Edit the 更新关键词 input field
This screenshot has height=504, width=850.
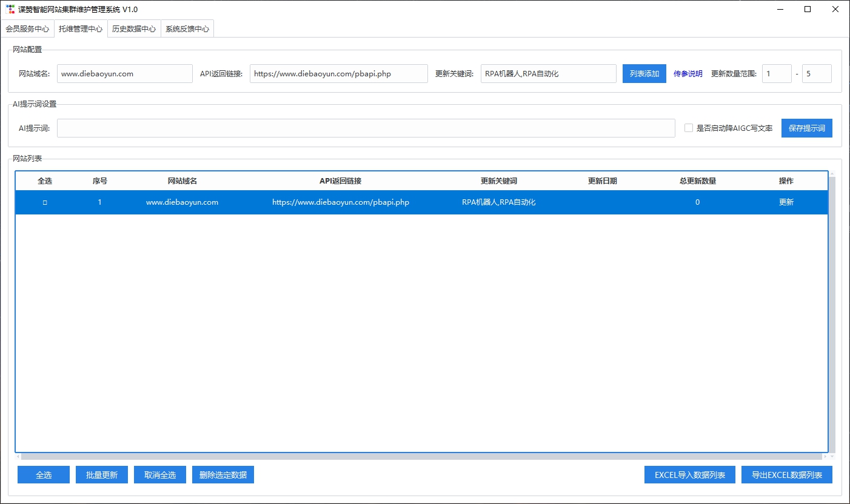549,74
